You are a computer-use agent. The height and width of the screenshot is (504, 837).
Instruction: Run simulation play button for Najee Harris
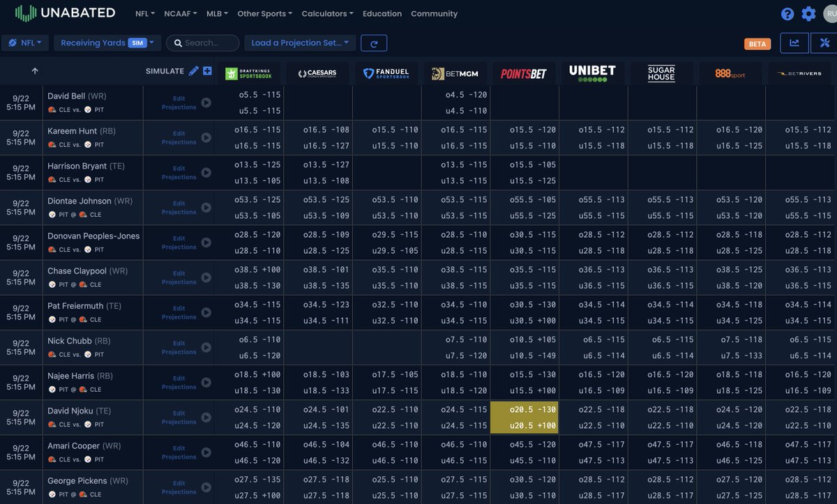pyautogui.click(x=206, y=383)
